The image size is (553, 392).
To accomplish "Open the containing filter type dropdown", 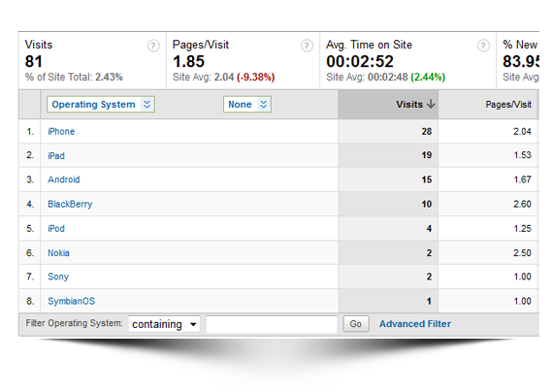I will click(x=164, y=324).
